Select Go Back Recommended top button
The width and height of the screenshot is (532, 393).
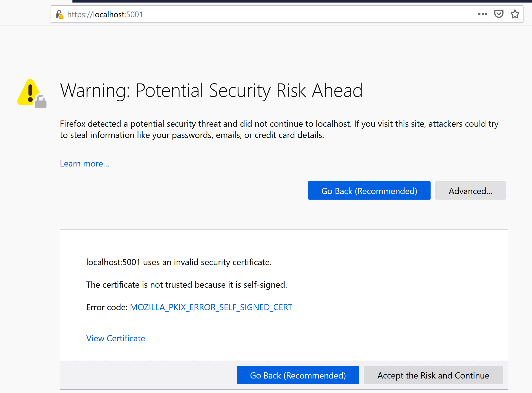coord(369,190)
